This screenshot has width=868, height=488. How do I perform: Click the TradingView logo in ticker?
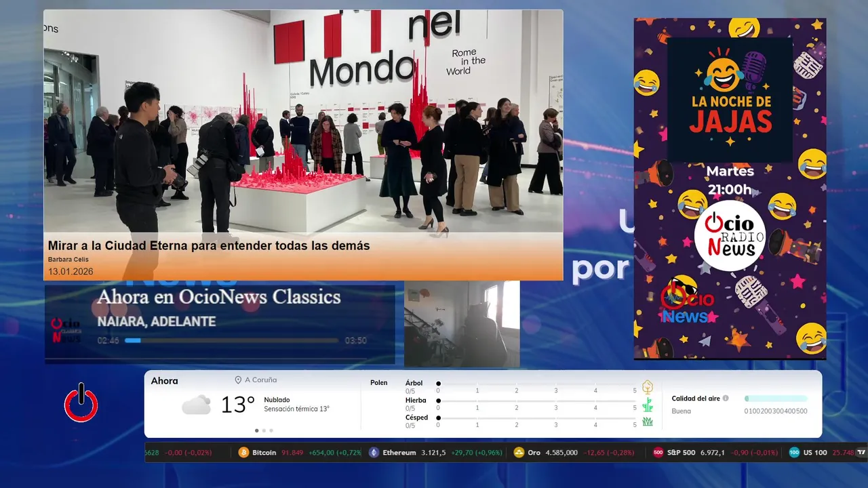(x=861, y=452)
